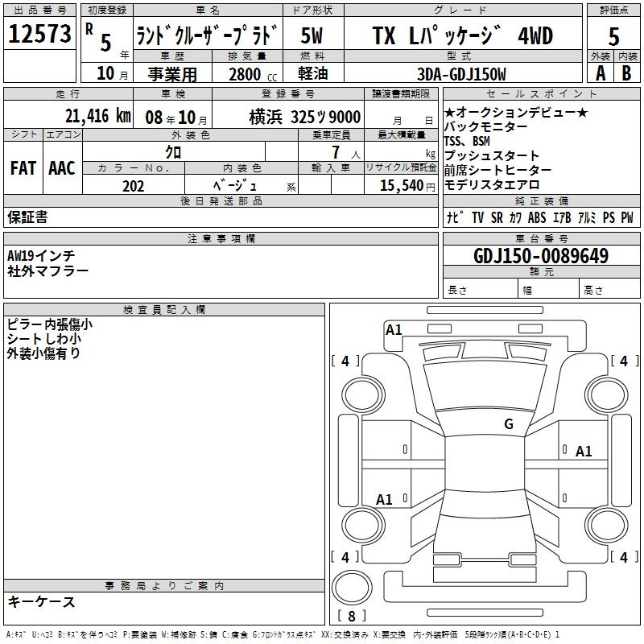Select chassis number GDJ150-0089649
644x644 pixels.
click(541, 256)
